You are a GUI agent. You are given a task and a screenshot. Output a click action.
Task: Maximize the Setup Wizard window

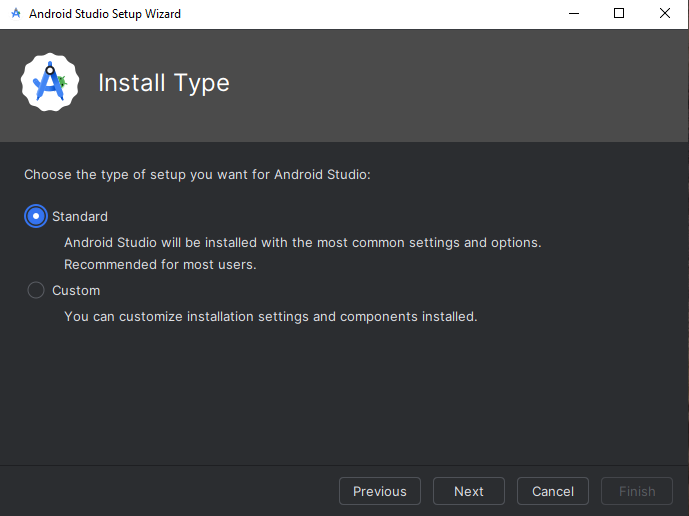(619, 14)
